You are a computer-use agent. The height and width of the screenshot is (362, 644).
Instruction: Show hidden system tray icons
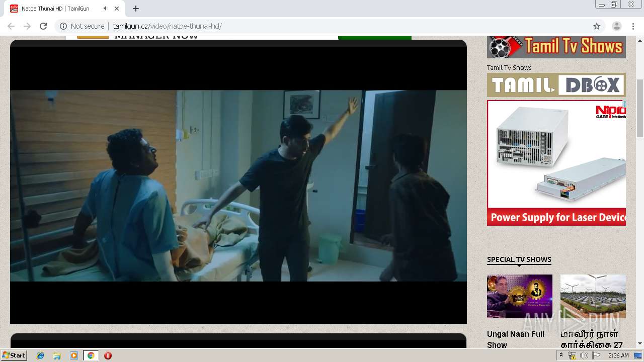click(561, 355)
